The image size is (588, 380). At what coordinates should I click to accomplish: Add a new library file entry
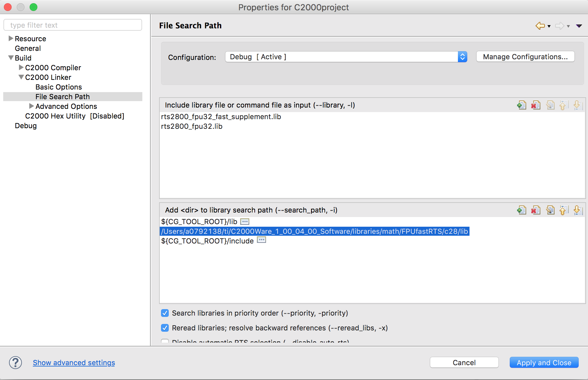tap(522, 105)
